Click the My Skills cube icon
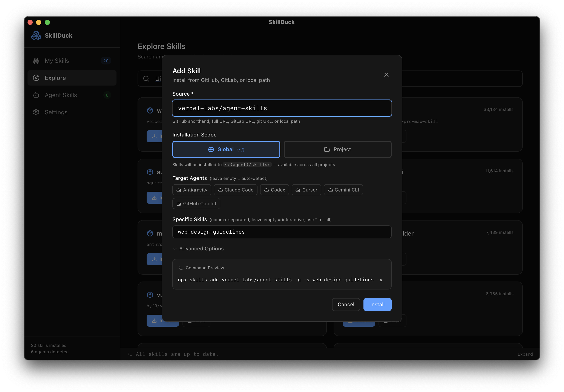 [36, 61]
